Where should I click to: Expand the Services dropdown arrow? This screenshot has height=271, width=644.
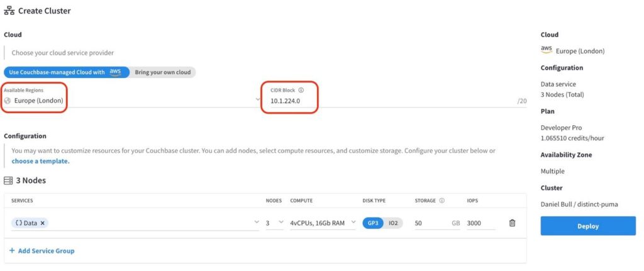click(257, 222)
